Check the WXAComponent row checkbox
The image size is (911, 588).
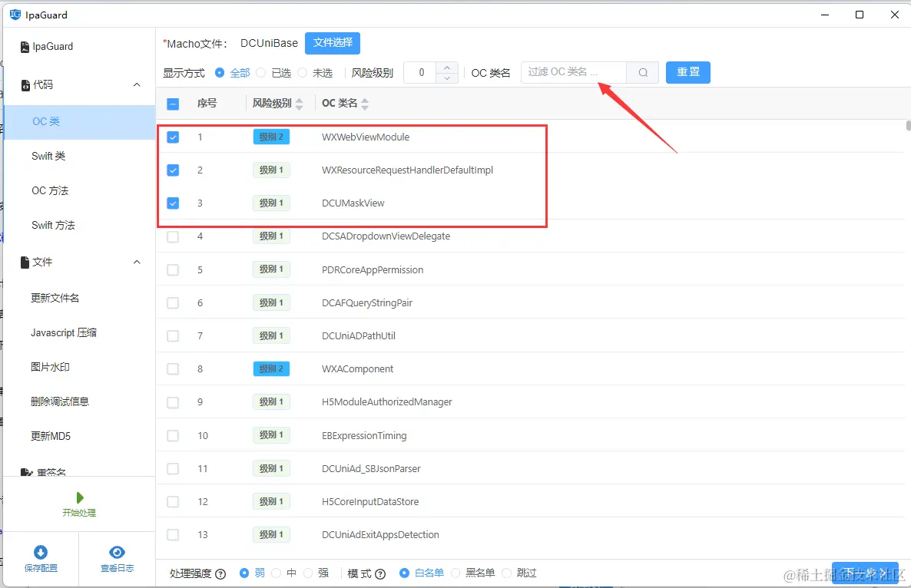coord(173,369)
